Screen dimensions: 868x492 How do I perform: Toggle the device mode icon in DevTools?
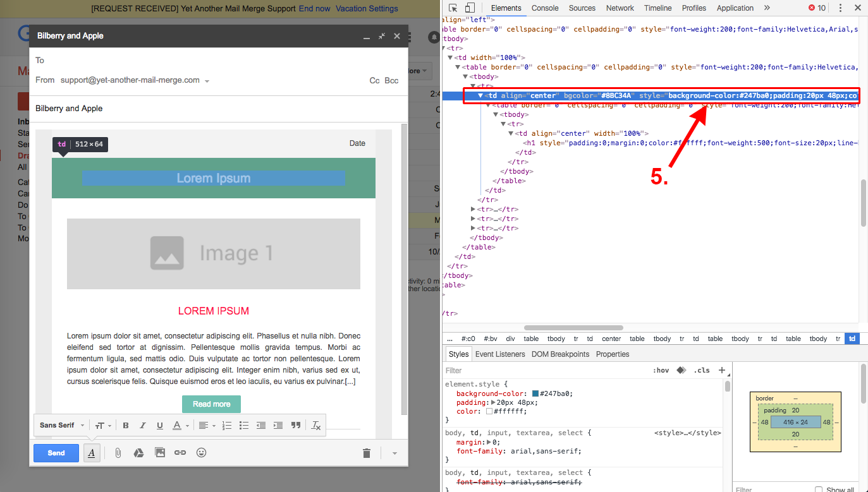(x=468, y=7)
